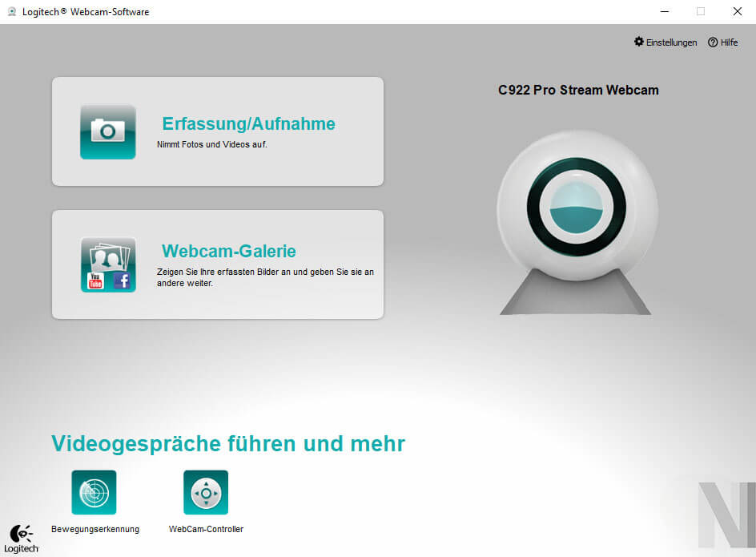The height and width of the screenshot is (557, 756).
Task: Click the 'Videogespräche führen und mehr' heading
Action: click(227, 443)
